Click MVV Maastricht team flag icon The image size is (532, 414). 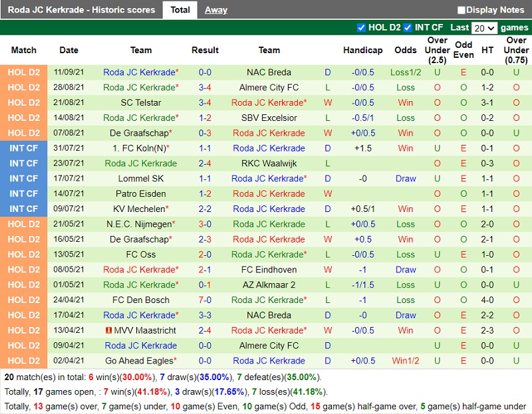tap(108, 330)
